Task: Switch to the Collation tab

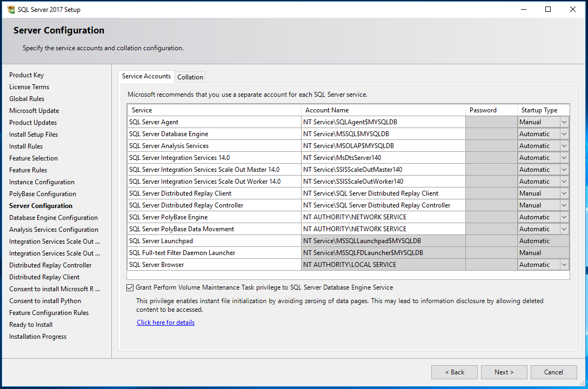Action: pos(190,77)
